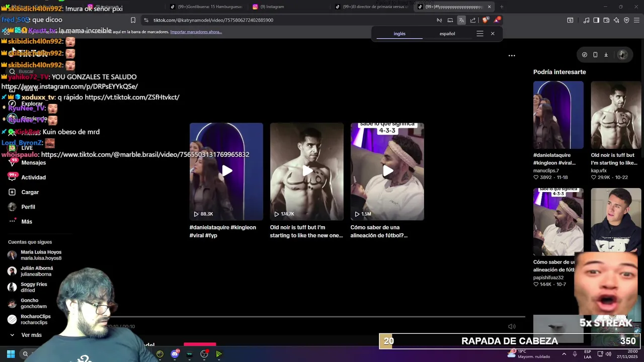This screenshot has height=362, width=644.
Task: Click manuclips.7 author name
Action: pos(546,170)
